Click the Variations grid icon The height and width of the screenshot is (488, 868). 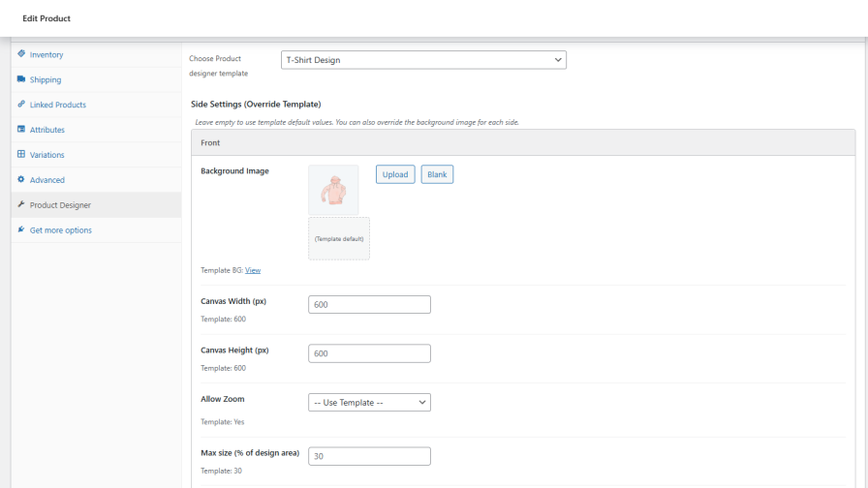pyautogui.click(x=21, y=155)
